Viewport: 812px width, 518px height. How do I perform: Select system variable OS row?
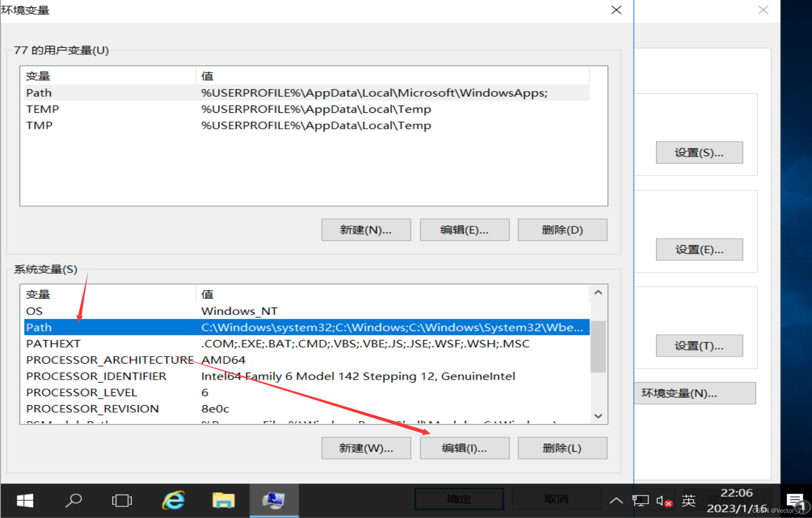pyautogui.click(x=307, y=311)
